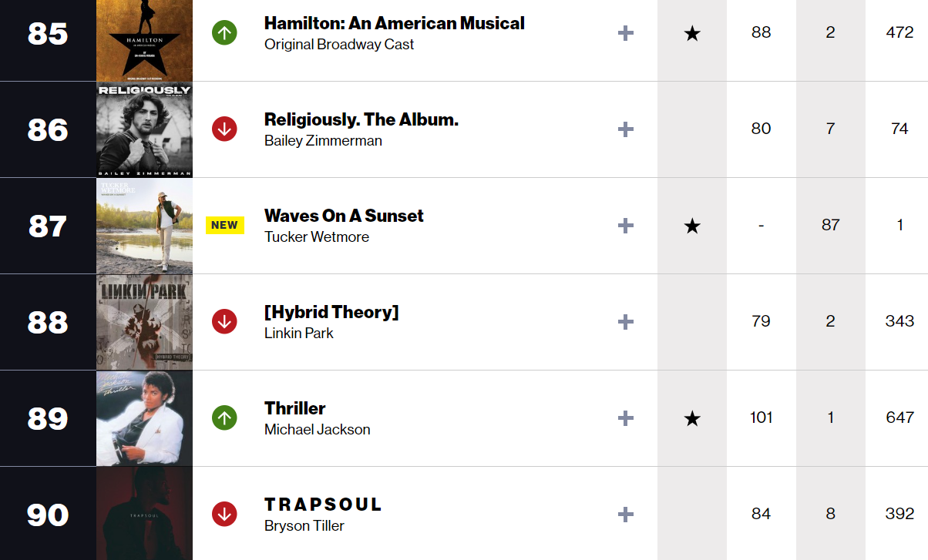Open the Hamilton album cover thumbnail

click(144, 40)
